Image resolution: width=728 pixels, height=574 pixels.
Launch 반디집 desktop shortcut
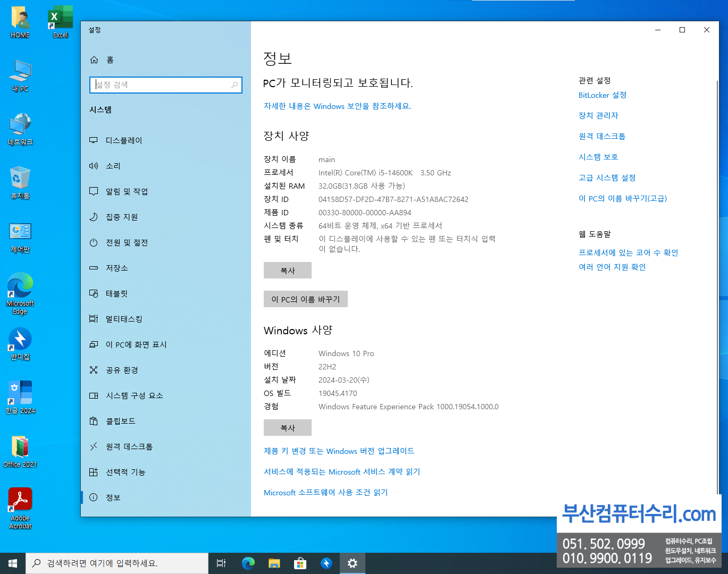tap(20, 344)
